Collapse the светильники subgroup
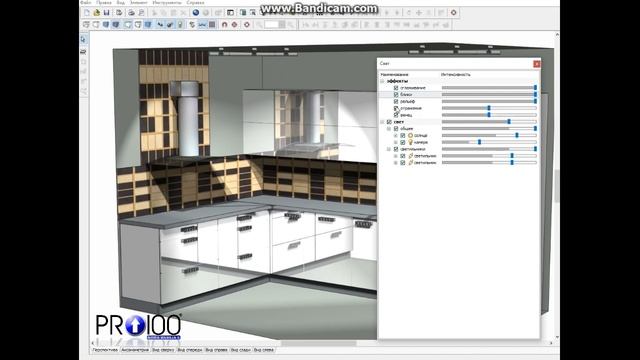Screen dimensions: 640x360 coord(389,149)
